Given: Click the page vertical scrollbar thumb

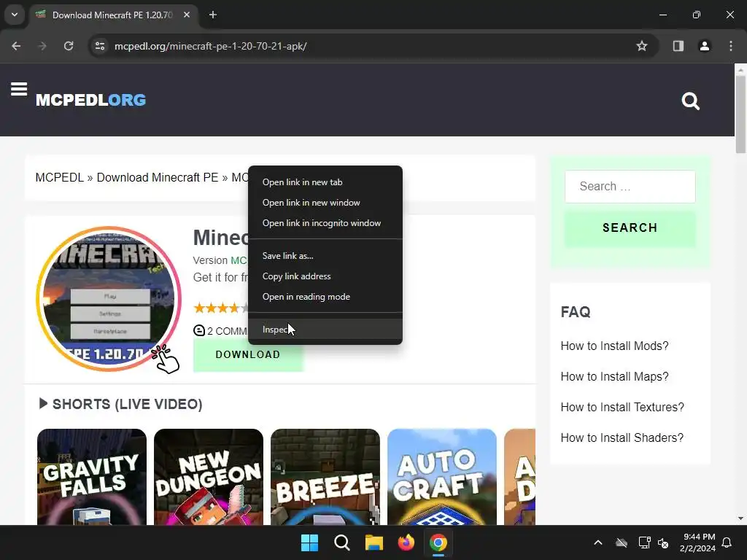Looking at the screenshot, I should 740,114.
